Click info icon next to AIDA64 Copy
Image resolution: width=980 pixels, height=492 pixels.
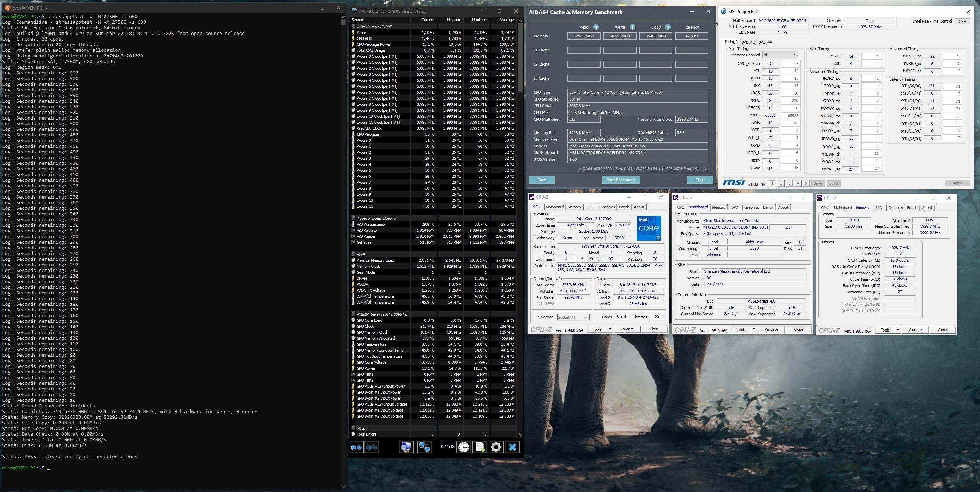(x=668, y=27)
